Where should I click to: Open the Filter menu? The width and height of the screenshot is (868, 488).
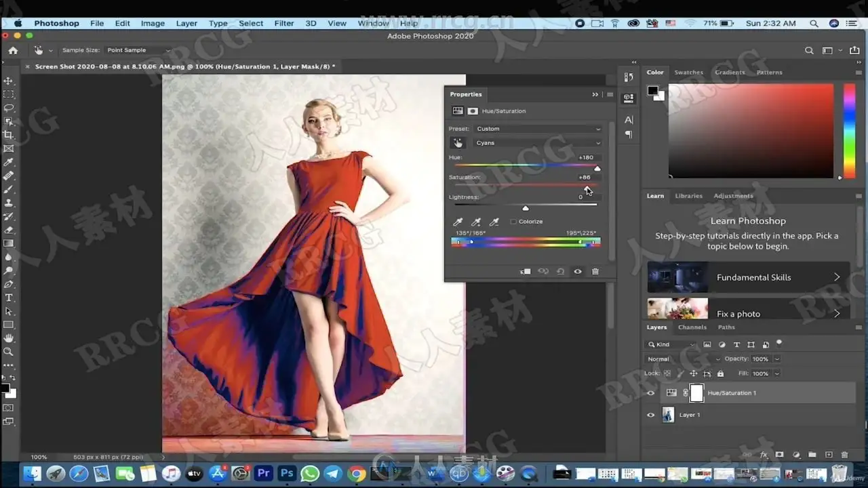click(283, 23)
